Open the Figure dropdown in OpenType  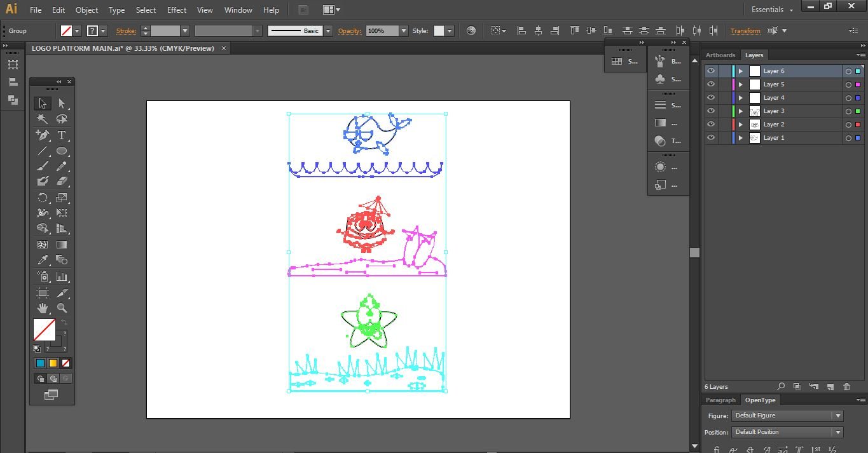837,416
